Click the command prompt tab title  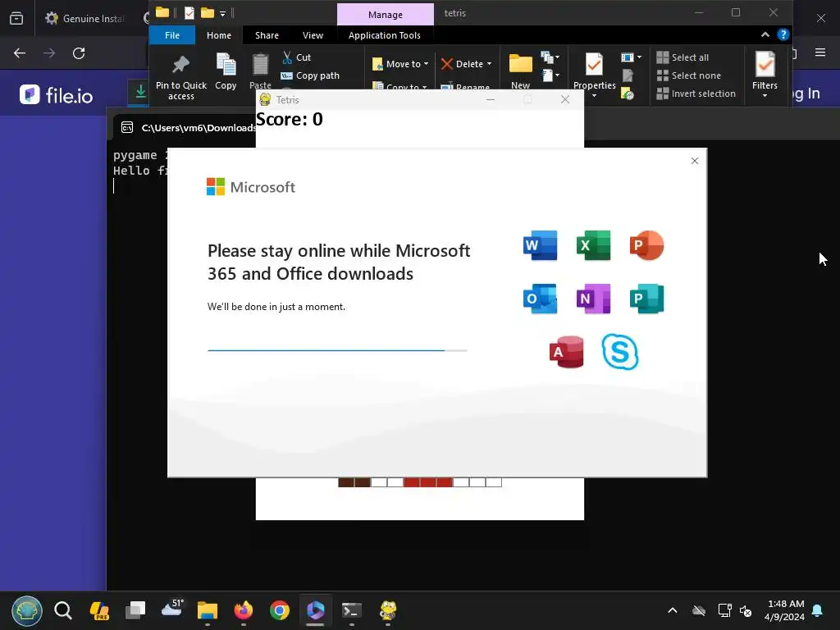tap(199, 127)
